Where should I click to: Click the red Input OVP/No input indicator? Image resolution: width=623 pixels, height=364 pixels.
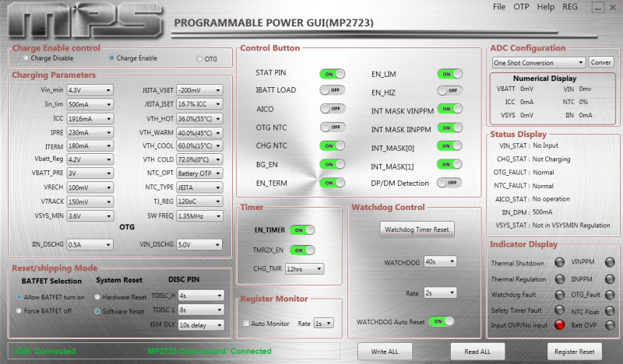[x=559, y=325]
